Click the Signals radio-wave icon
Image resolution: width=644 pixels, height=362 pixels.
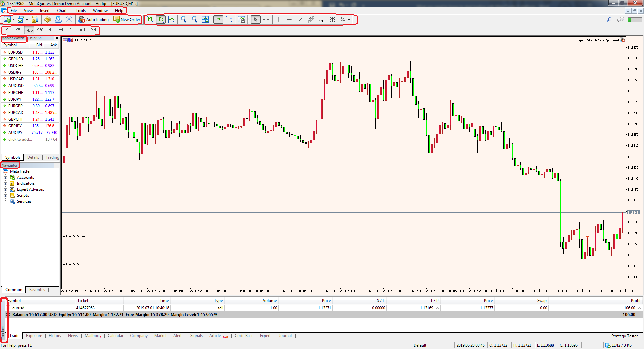coord(69,20)
